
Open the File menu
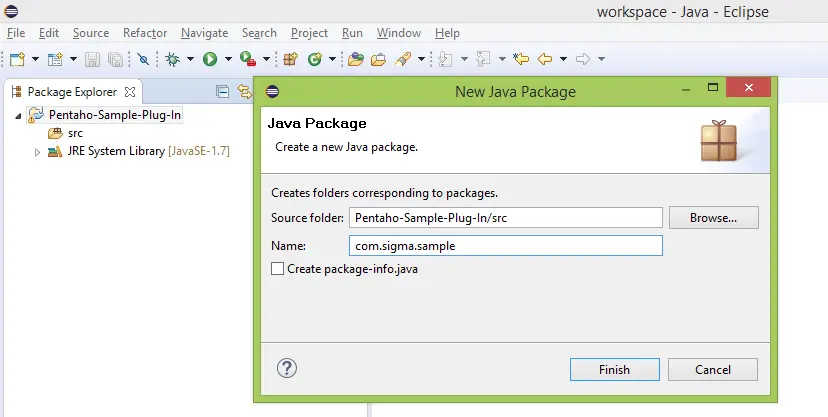[16, 33]
